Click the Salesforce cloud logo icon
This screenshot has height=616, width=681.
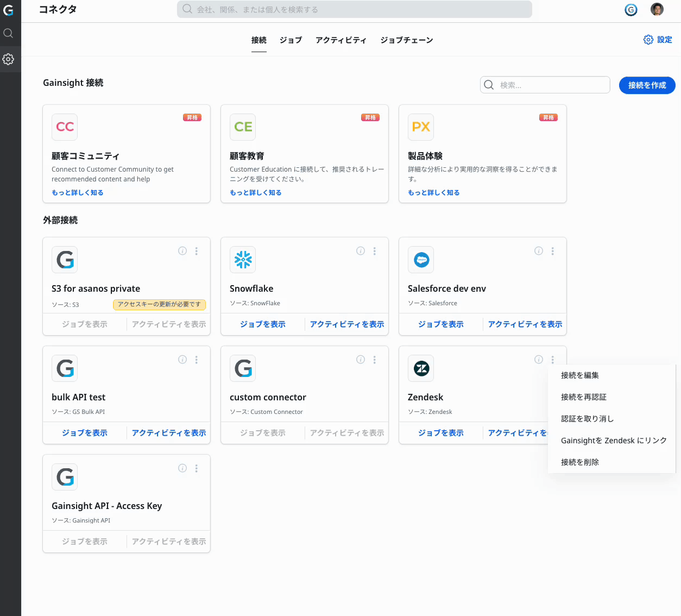pos(421,260)
